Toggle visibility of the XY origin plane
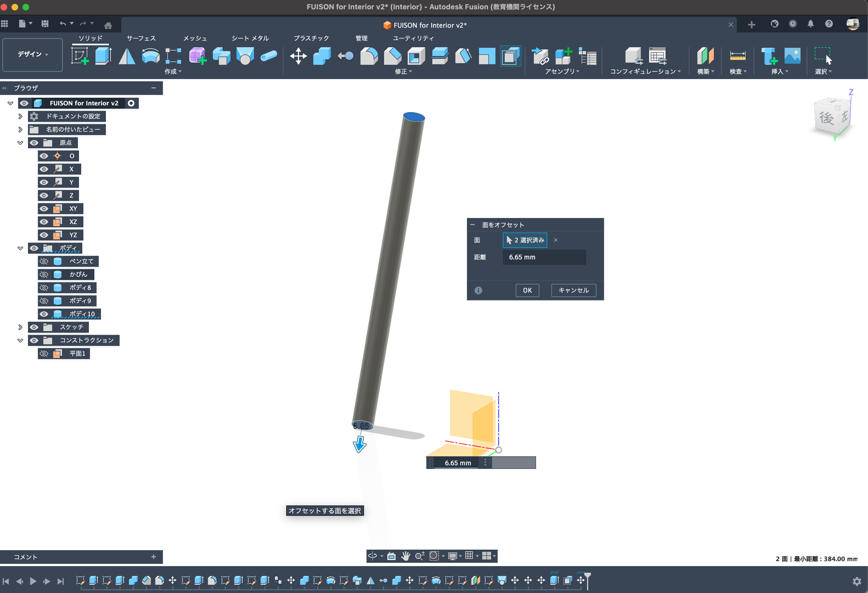 point(44,208)
